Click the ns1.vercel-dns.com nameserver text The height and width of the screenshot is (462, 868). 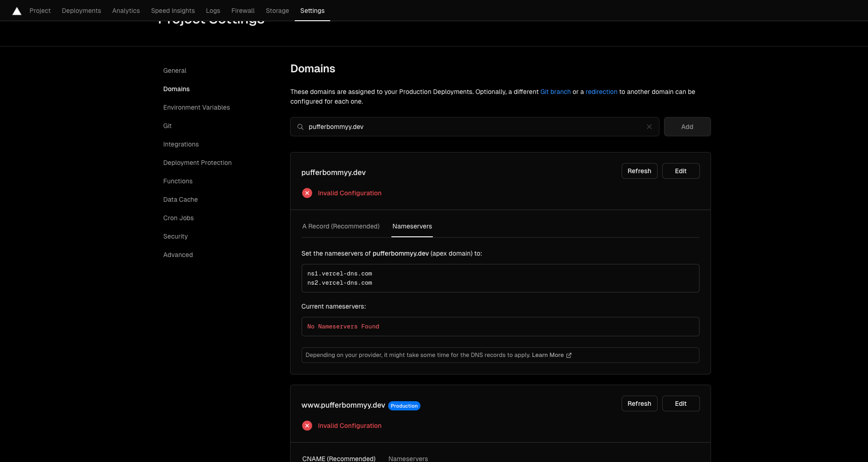(x=340, y=274)
